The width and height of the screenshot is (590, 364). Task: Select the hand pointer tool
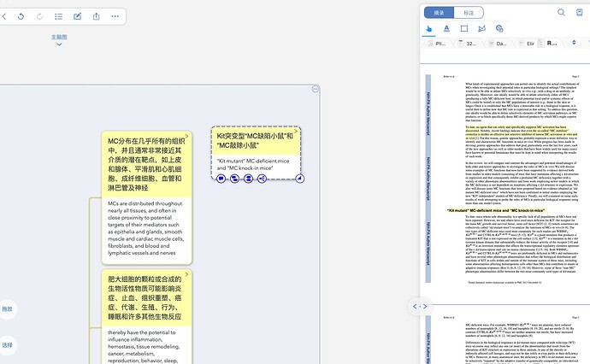tap(428, 28)
